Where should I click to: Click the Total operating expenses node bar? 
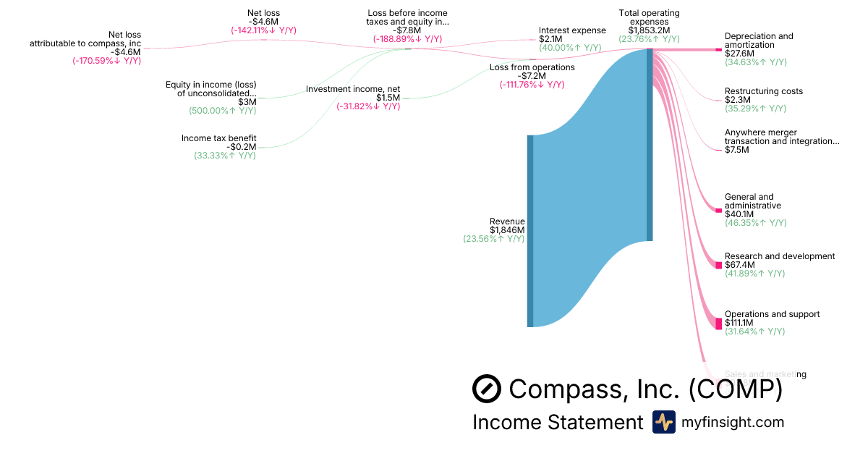(650, 145)
